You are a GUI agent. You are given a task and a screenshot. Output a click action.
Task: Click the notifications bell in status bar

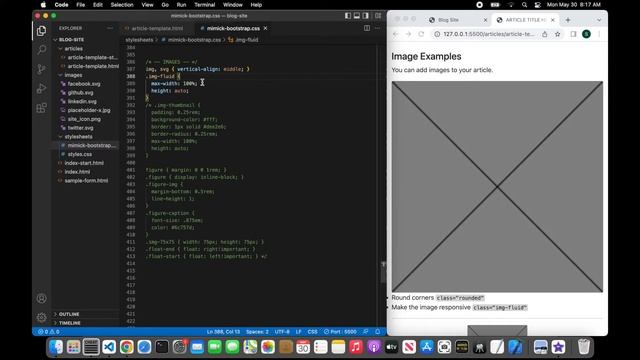(378, 331)
